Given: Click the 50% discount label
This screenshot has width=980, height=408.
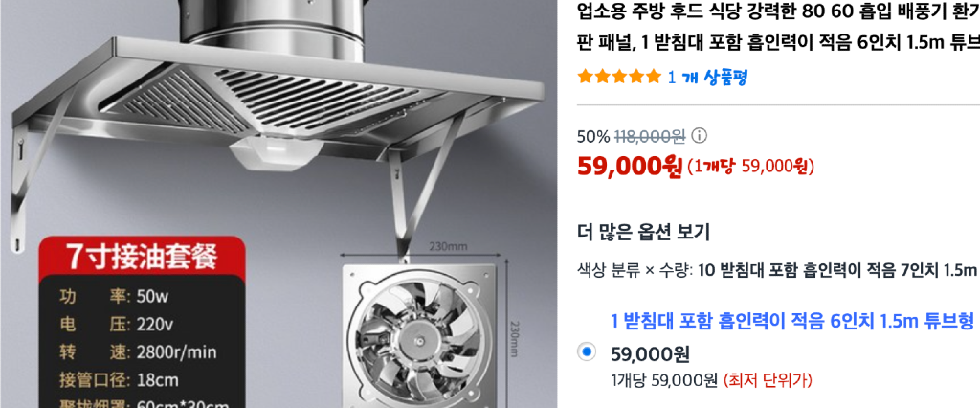Looking at the screenshot, I should pos(593,136).
